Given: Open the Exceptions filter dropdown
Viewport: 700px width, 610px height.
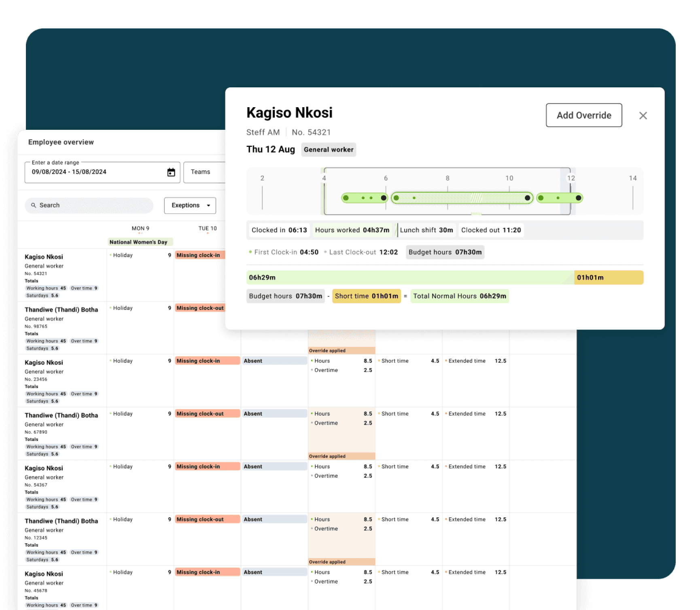Looking at the screenshot, I should [189, 205].
